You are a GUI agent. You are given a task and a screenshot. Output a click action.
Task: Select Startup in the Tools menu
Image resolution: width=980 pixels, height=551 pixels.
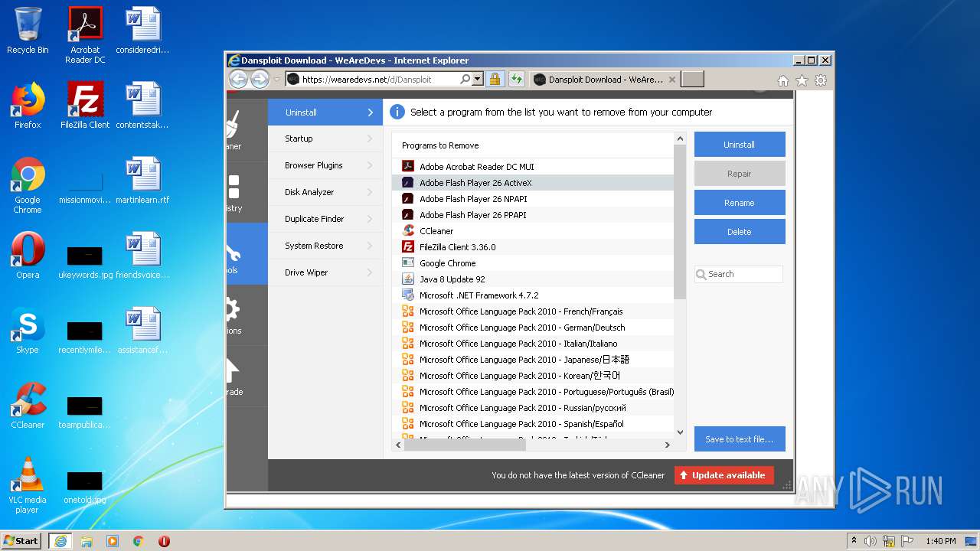click(325, 139)
